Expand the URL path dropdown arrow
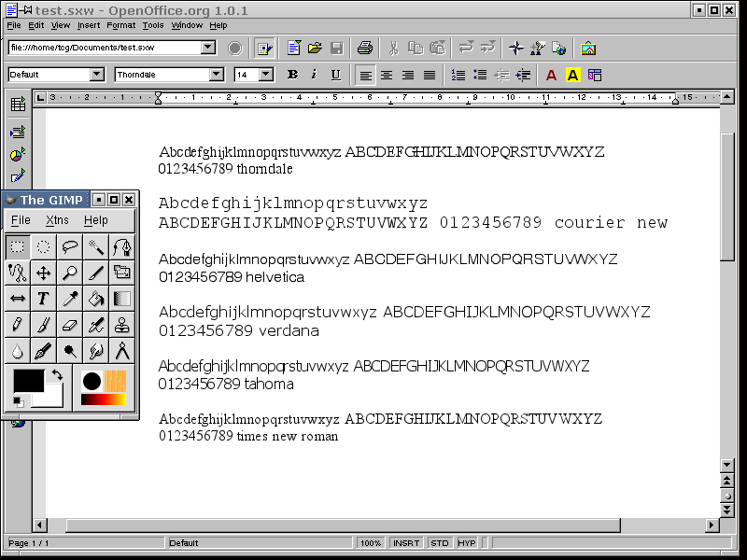Image resolution: width=747 pixels, height=560 pixels. click(x=207, y=48)
